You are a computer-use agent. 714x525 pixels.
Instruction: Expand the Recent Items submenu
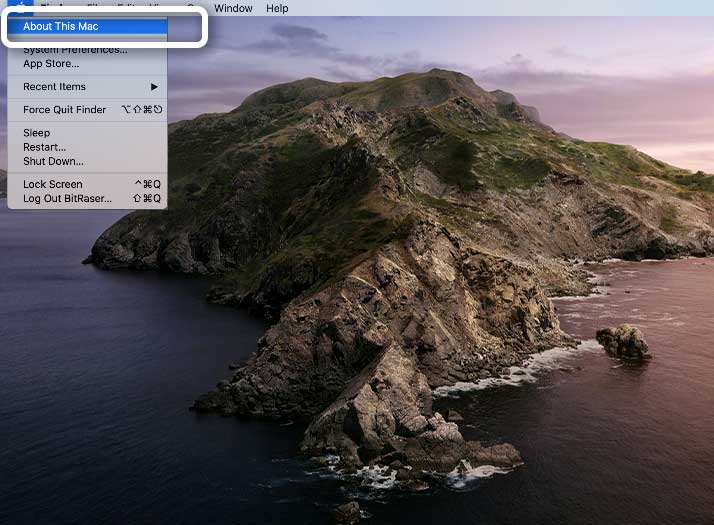[87, 87]
